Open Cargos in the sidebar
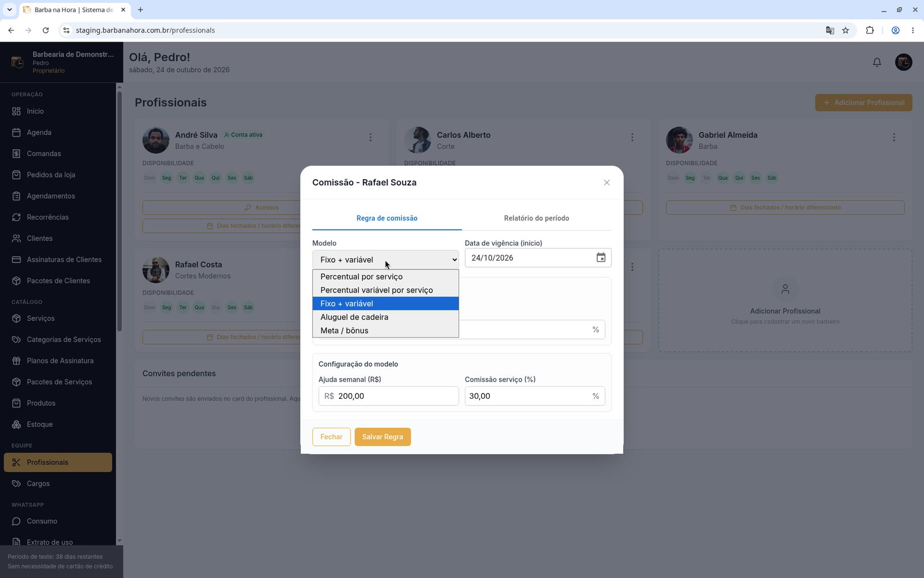The image size is (924, 578). point(58,484)
